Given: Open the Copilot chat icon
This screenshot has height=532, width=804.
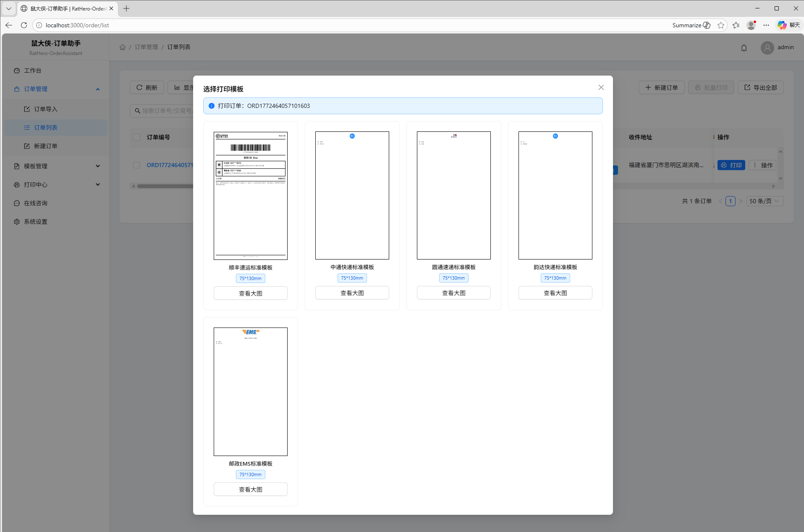Looking at the screenshot, I should [782, 25].
